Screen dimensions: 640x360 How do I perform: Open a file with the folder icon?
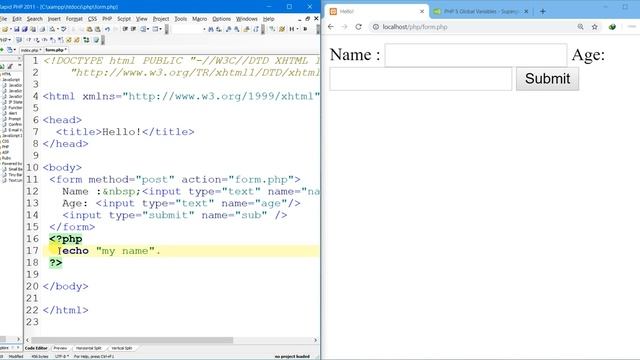(5, 29)
